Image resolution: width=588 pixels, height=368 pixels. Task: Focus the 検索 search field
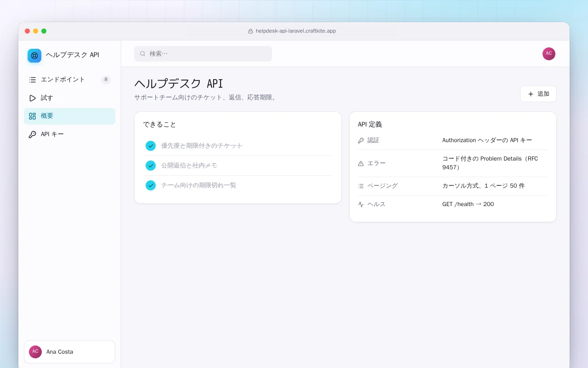(x=203, y=54)
